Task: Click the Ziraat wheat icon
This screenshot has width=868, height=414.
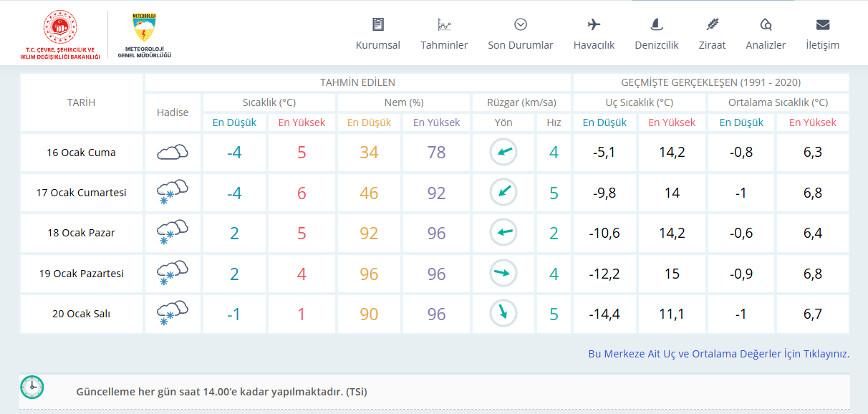Action: [x=712, y=24]
